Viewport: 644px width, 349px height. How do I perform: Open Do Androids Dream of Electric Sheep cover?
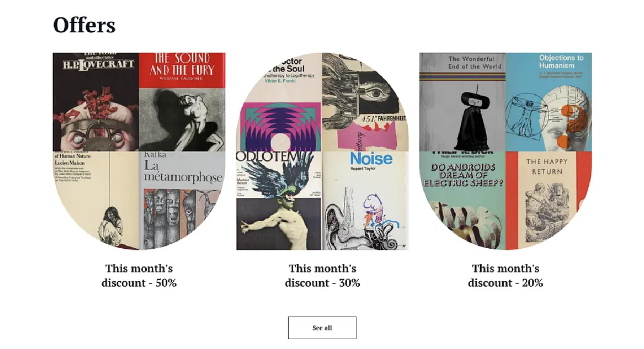(462, 200)
